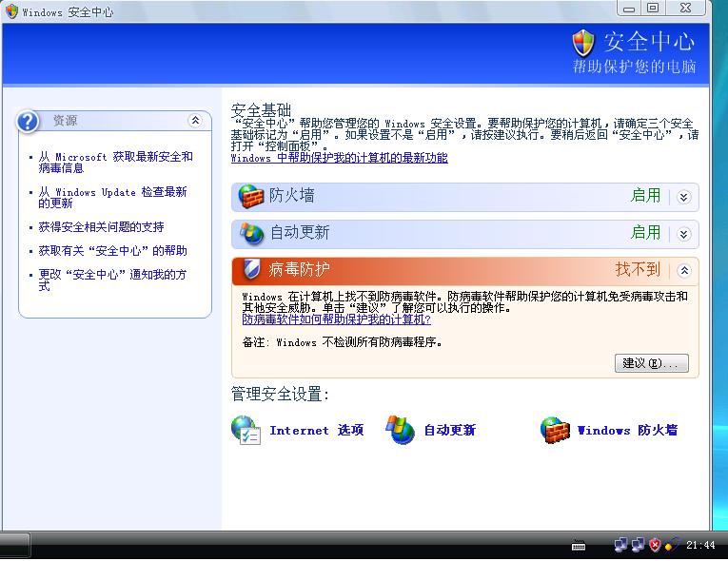Open link 获得安全相关问题的支持
Image resolution: width=728 pixels, height=561 pixels.
click(101, 227)
